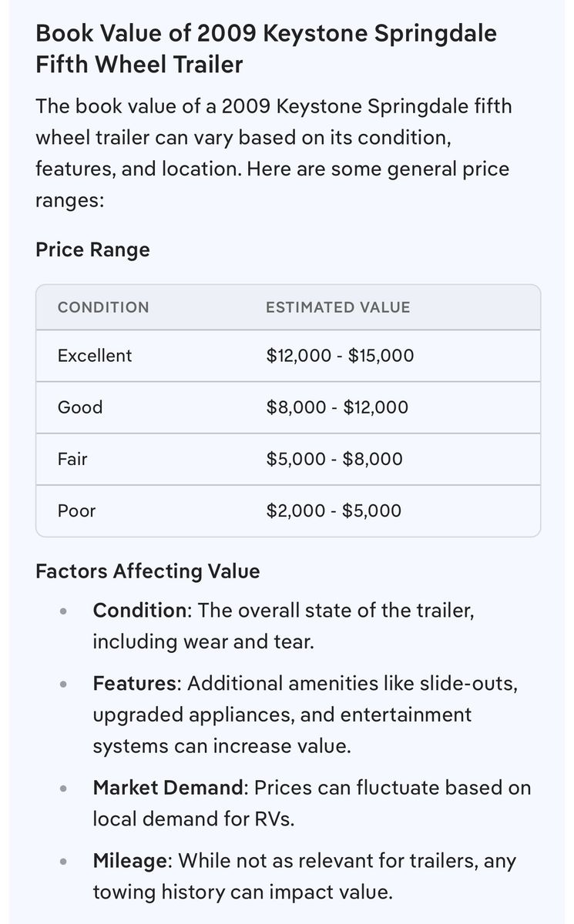Click the $5,000 - $8,000 value
The height and width of the screenshot is (924, 574).
334,459
